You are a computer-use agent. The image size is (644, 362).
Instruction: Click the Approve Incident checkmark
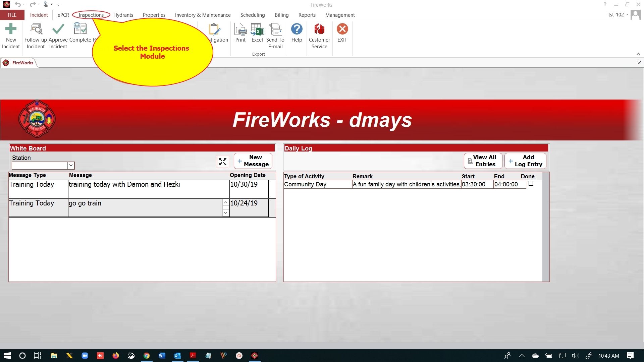(58, 29)
